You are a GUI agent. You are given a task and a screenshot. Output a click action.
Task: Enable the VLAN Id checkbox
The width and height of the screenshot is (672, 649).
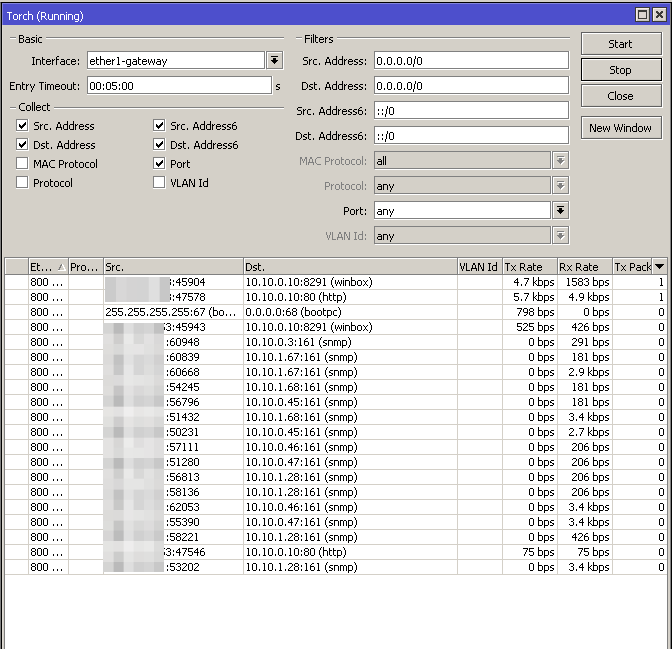pos(159,183)
